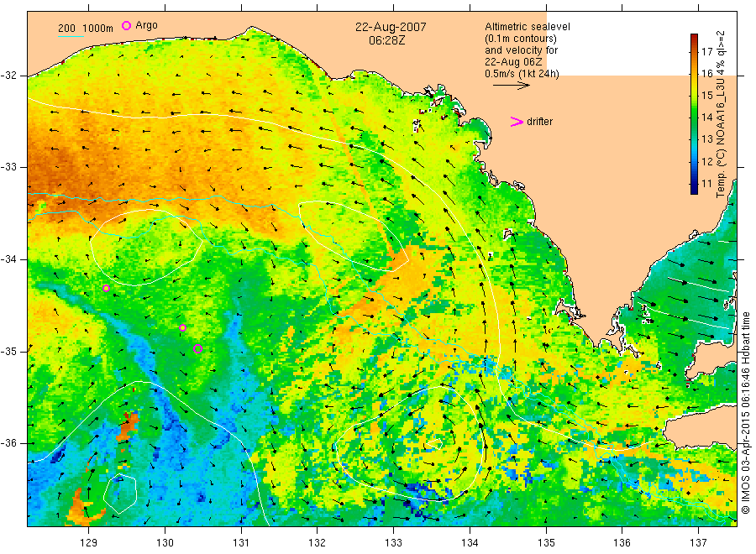Click the '22-Aug-2007' date text

(391, 27)
